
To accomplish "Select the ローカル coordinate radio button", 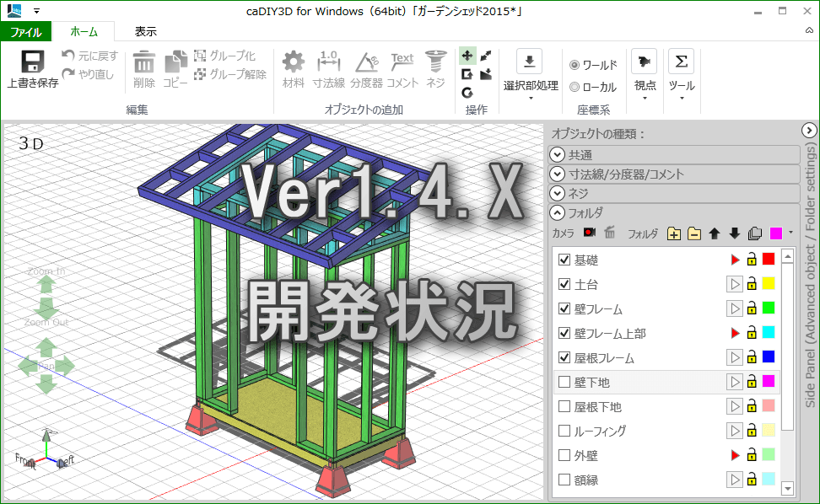I will click(575, 87).
